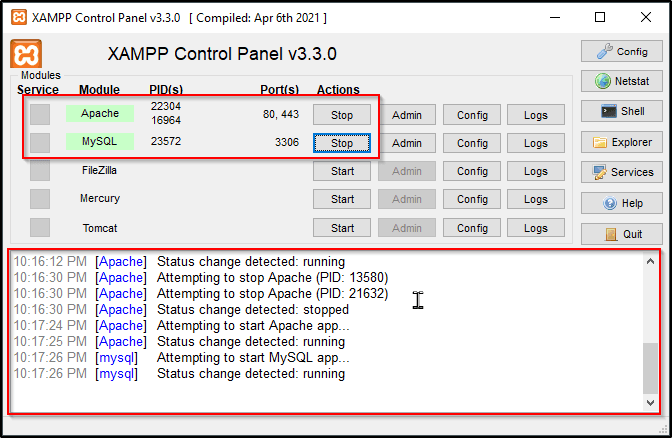Stop the Apache module
This screenshot has height=438, width=672.
coord(342,115)
